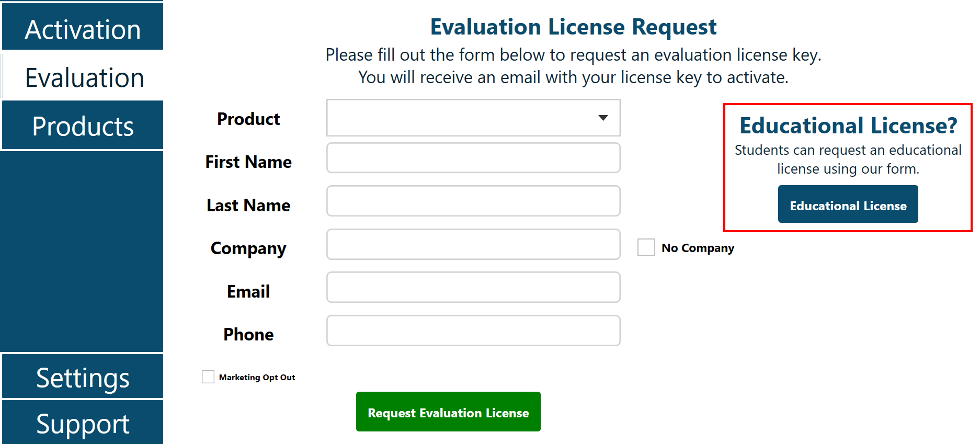Tick the No Company checkbox

[646, 247]
